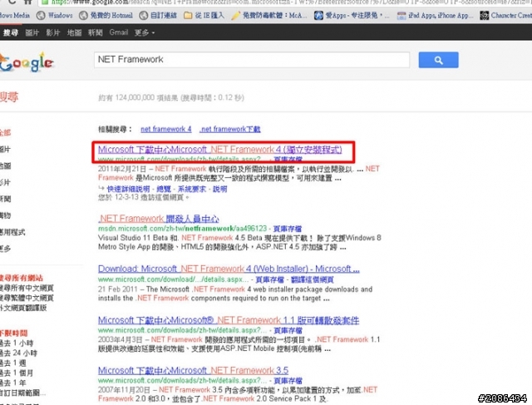Open .NET Framework 1.1 版可轉散發套件 result
Viewport: 532px width, 405px height.
click(229, 320)
